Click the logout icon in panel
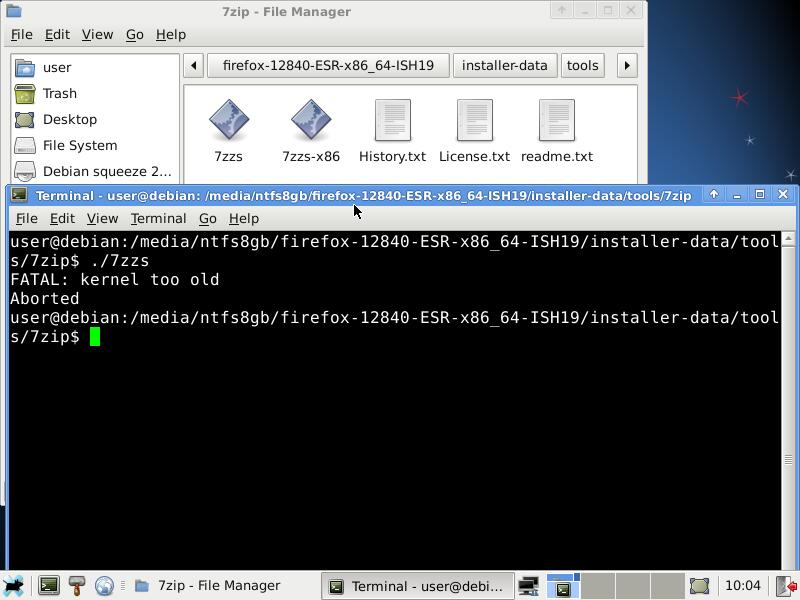 click(x=786, y=586)
